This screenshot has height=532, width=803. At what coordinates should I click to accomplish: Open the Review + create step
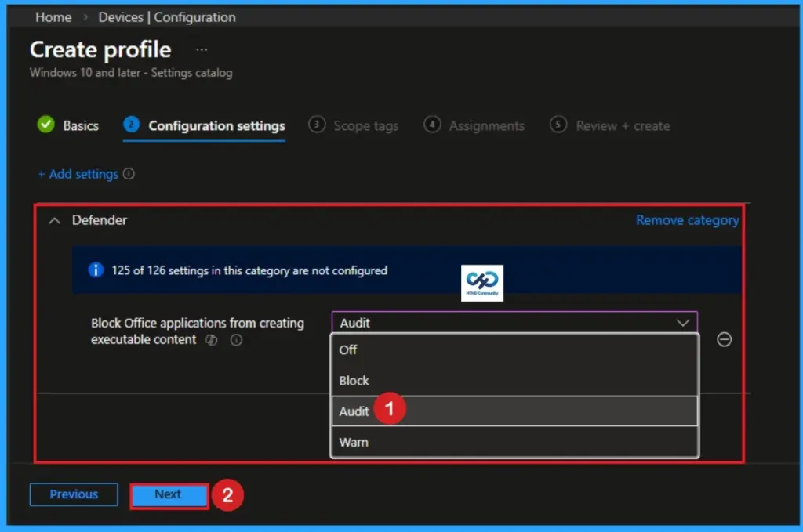pyautogui.click(x=624, y=125)
